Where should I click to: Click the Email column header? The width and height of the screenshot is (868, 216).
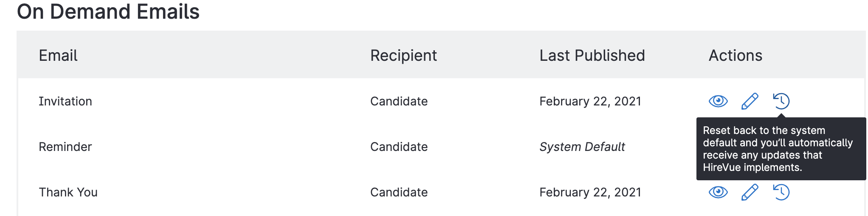(58, 56)
